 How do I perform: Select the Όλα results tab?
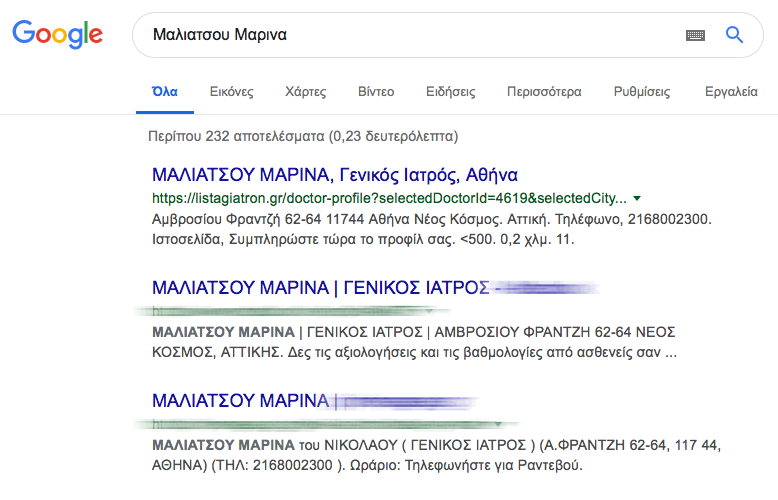point(165,92)
